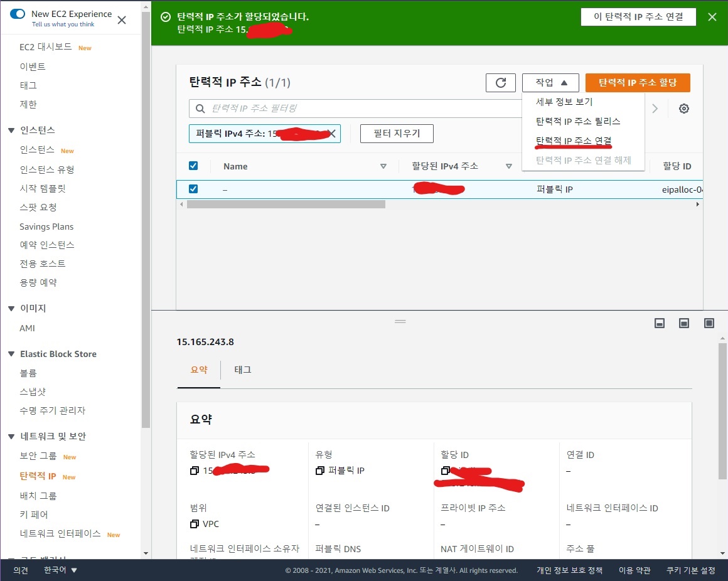
Task: Open 탄력적 IP in sidebar
Action: pyautogui.click(x=38, y=476)
